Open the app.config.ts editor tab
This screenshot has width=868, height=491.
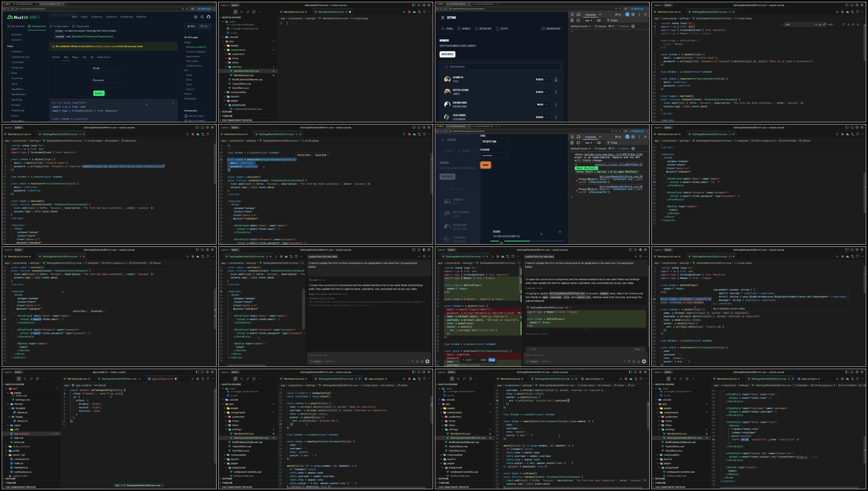(159, 378)
